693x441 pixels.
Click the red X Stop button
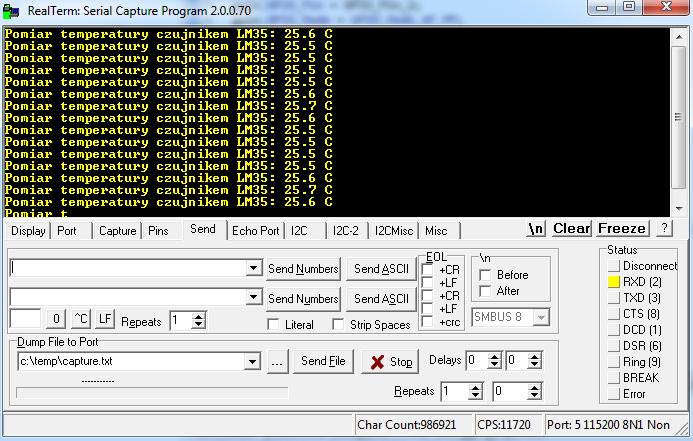point(390,362)
